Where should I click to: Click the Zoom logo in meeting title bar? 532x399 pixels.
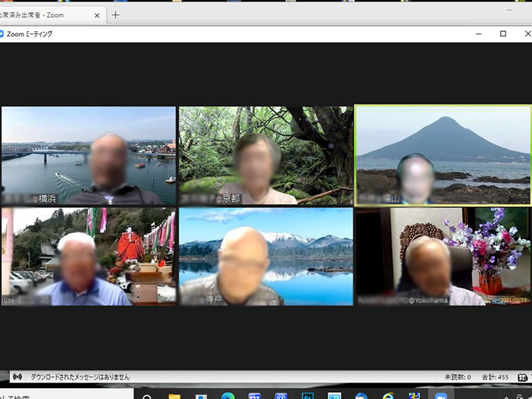(3, 34)
